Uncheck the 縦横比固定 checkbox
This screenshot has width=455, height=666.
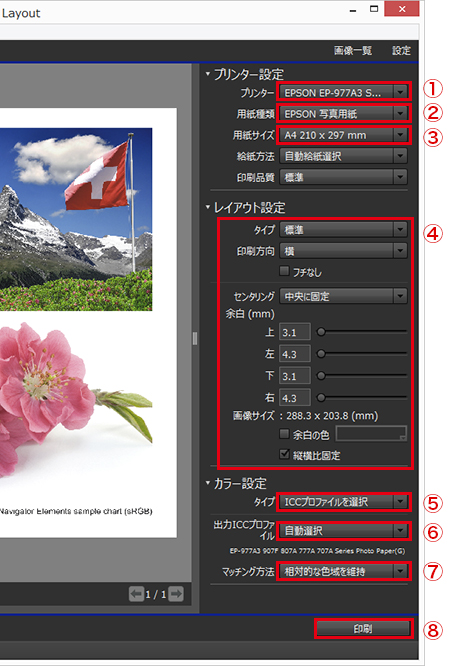(x=284, y=454)
